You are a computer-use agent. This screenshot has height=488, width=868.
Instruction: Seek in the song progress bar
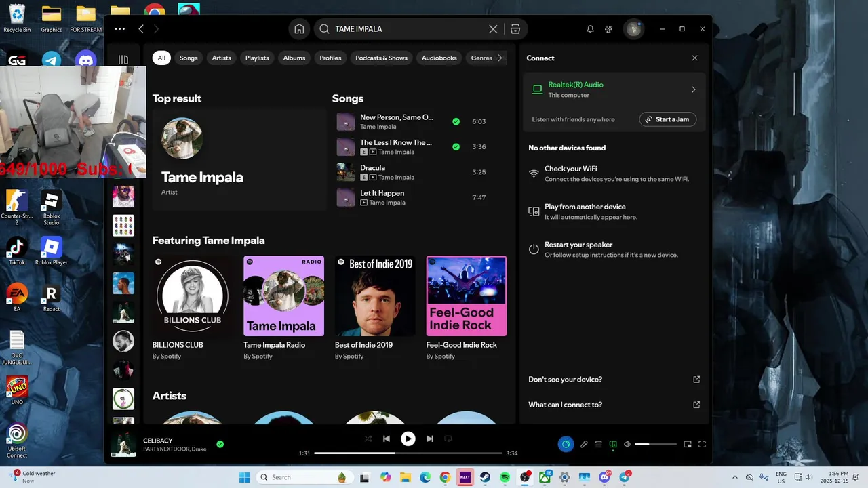point(408,453)
